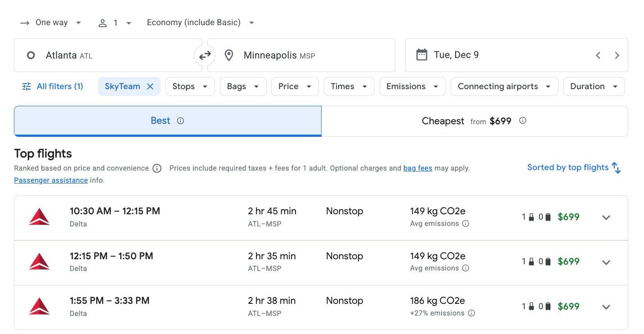The image size is (644, 334).
Task: Open sort order via Sorted by top flights
Action: click(x=574, y=168)
